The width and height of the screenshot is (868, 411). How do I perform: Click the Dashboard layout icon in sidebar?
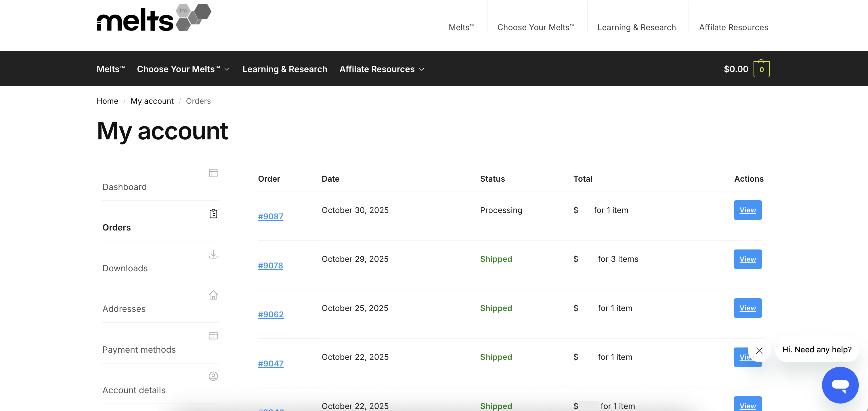[213, 173]
